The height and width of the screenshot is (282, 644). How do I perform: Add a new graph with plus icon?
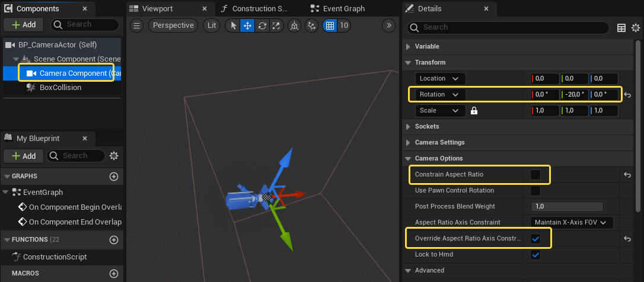pyautogui.click(x=114, y=176)
